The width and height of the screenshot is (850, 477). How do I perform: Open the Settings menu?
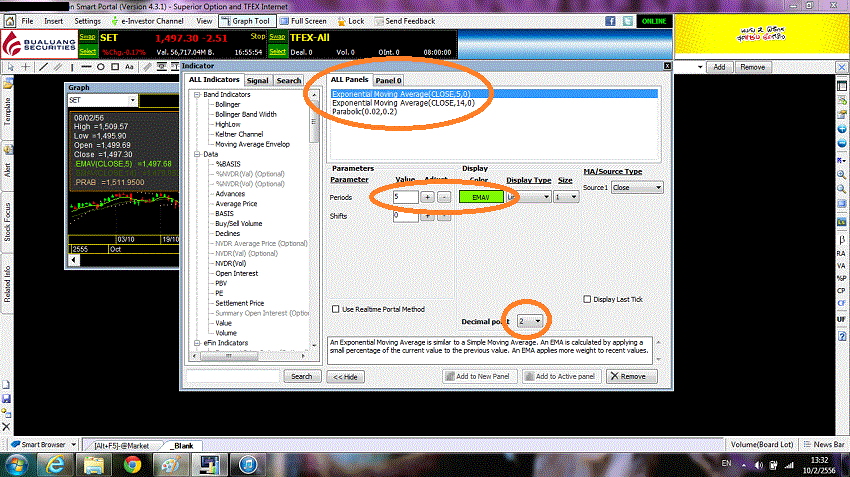pyautogui.click(x=87, y=21)
